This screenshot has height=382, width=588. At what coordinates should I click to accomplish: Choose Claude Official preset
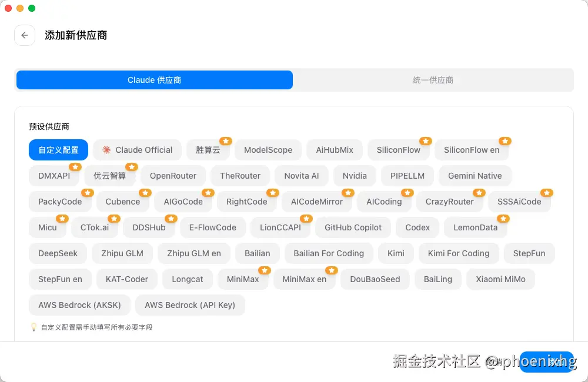click(x=137, y=150)
